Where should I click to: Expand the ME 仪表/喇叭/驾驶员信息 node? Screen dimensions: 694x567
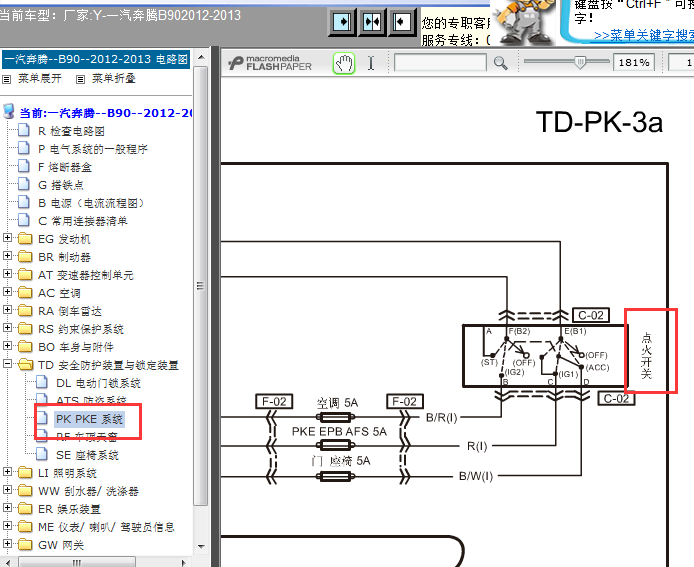click(x=7, y=526)
